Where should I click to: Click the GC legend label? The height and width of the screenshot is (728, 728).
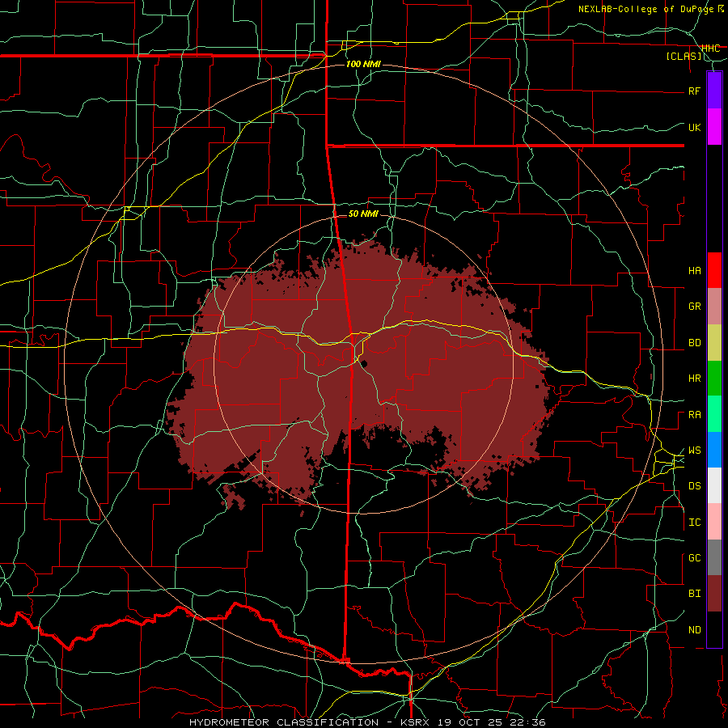694,558
